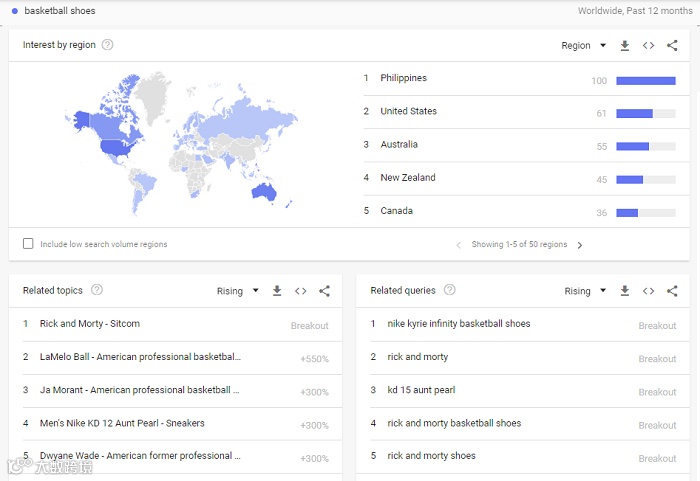
Task: Go to next page of regions
Action: (x=580, y=245)
